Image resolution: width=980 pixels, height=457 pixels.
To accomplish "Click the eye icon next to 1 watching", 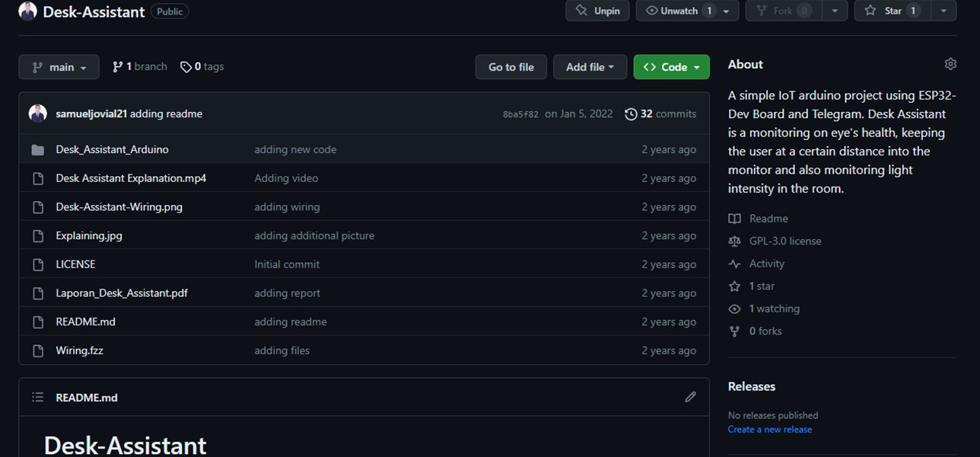I will [x=734, y=309].
